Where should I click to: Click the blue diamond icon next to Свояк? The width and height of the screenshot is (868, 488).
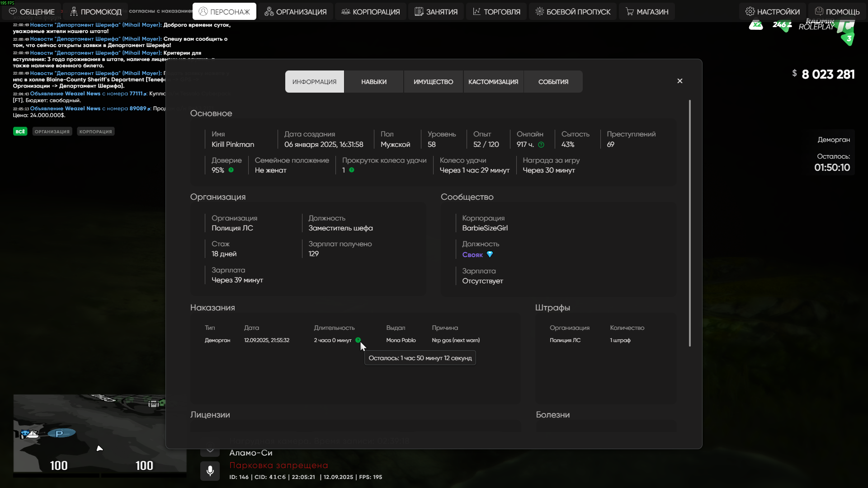click(x=490, y=254)
